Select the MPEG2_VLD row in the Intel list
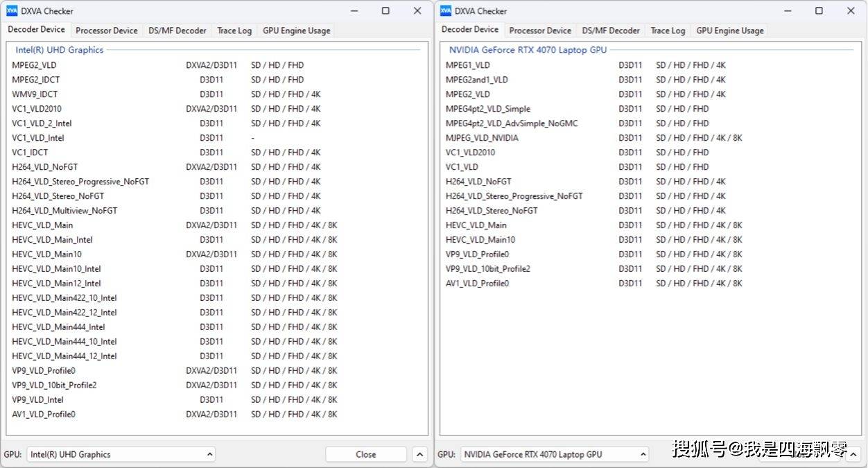The width and height of the screenshot is (868, 468). [216, 65]
